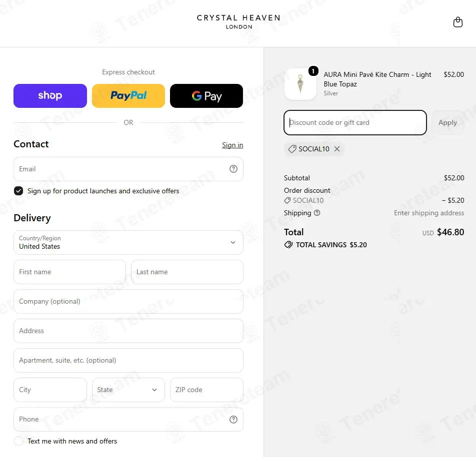Click the email field help question icon
The height and width of the screenshot is (457, 476).
tap(233, 169)
